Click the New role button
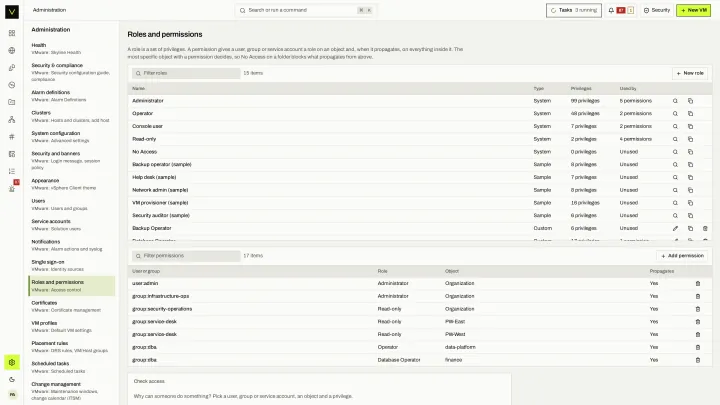The image size is (720, 405). pyautogui.click(x=690, y=73)
